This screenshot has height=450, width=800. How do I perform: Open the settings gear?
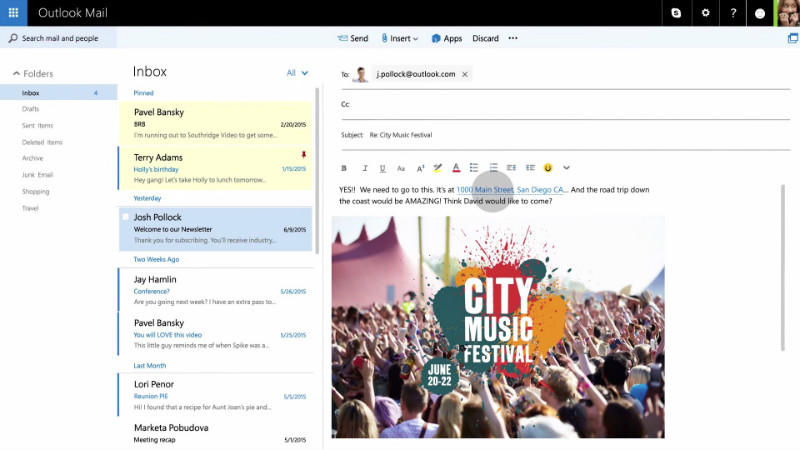click(705, 13)
